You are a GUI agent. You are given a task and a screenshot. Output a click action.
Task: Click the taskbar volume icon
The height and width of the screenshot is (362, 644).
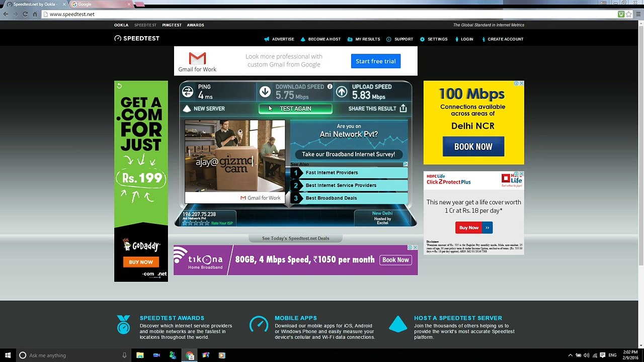[x=586, y=355]
